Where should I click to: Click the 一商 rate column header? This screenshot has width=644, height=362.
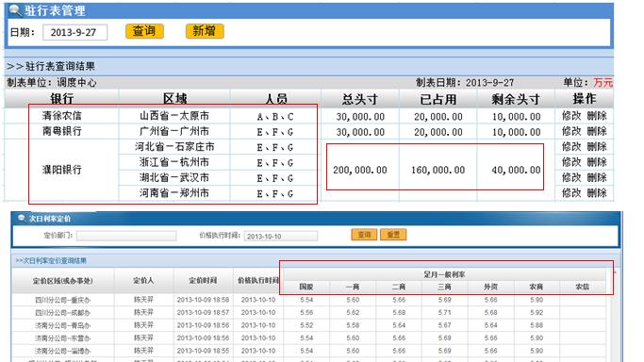(x=353, y=287)
